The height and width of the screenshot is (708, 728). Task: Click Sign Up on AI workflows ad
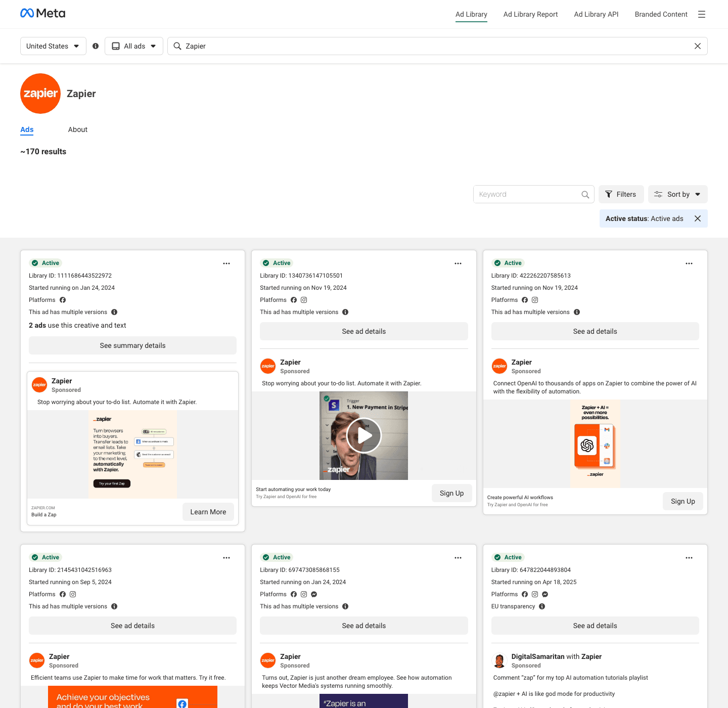coord(683,501)
